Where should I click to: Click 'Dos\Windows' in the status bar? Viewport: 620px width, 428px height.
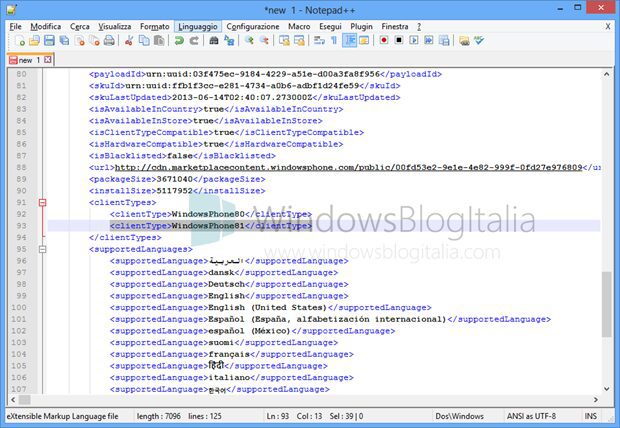pyautogui.click(x=459, y=416)
